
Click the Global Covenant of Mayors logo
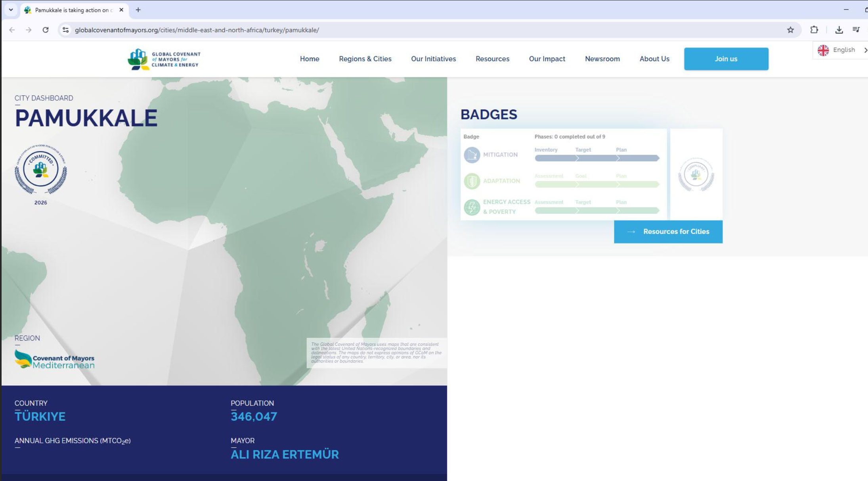tap(164, 59)
